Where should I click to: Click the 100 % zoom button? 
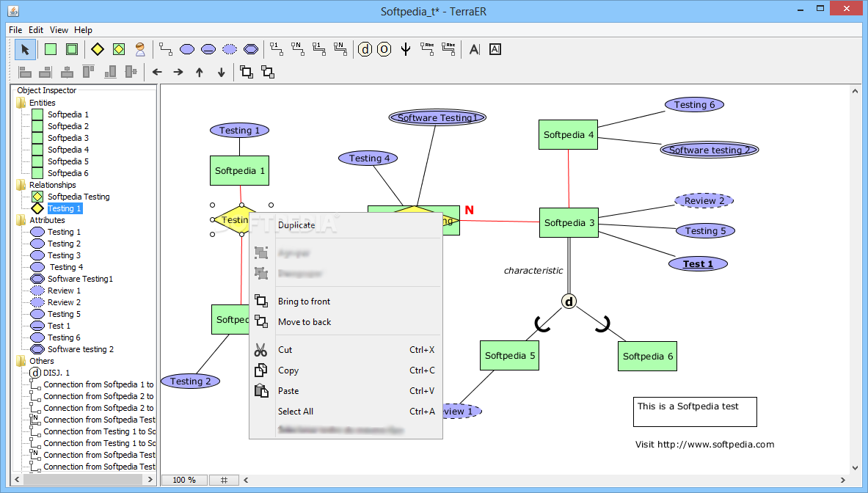tap(184, 480)
